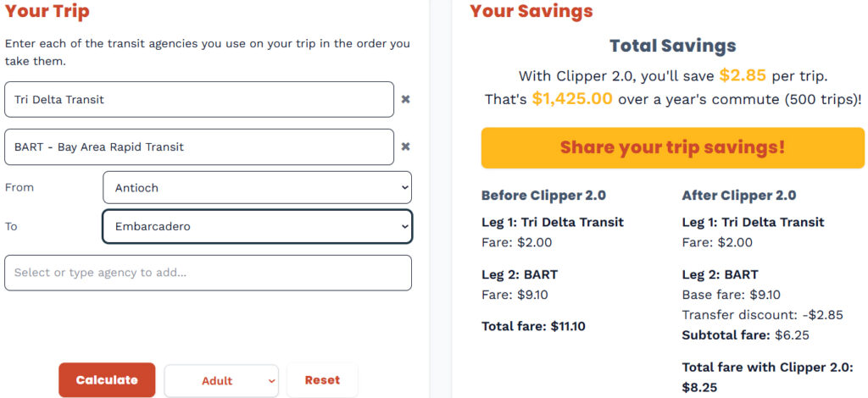Click the BART - Bay Area Rapid Transit field
Screen dimensions: 868x398
tap(199, 147)
